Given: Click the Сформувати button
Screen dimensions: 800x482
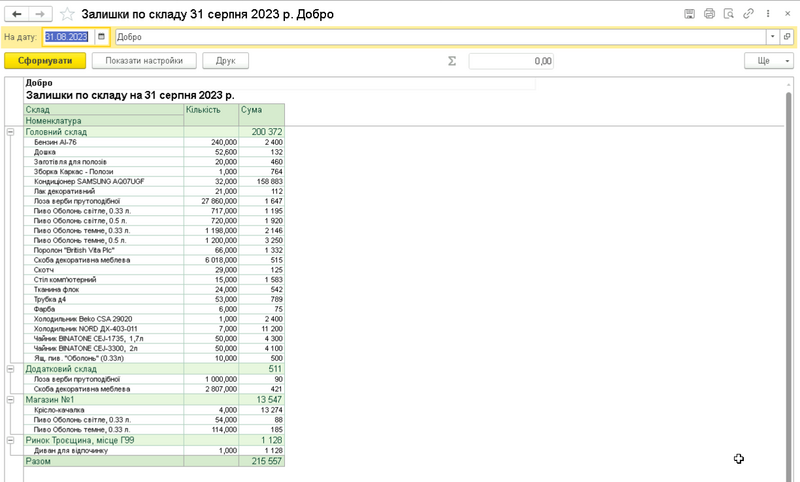Looking at the screenshot, I should pyautogui.click(x=45, y=60).
